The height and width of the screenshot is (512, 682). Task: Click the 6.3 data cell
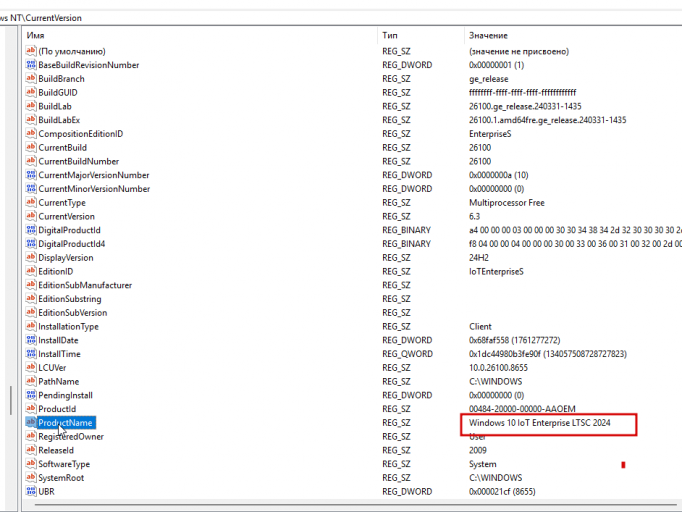474,216
